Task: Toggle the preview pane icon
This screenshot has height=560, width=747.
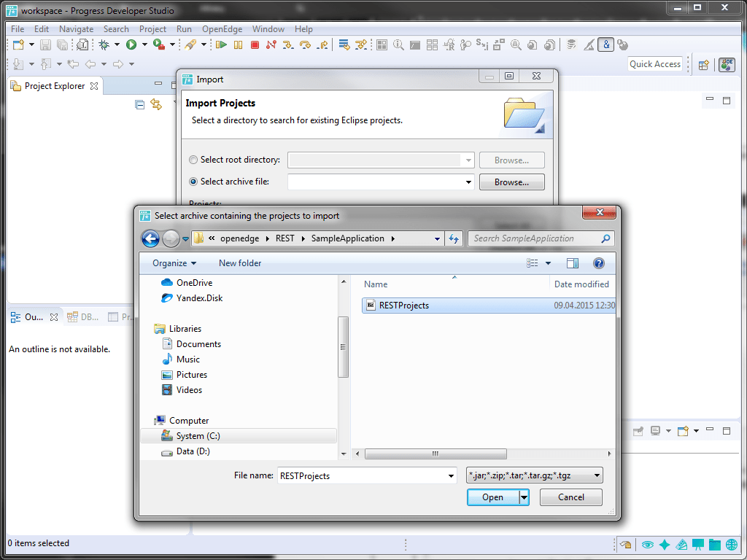Action: (x=573, y=262)
